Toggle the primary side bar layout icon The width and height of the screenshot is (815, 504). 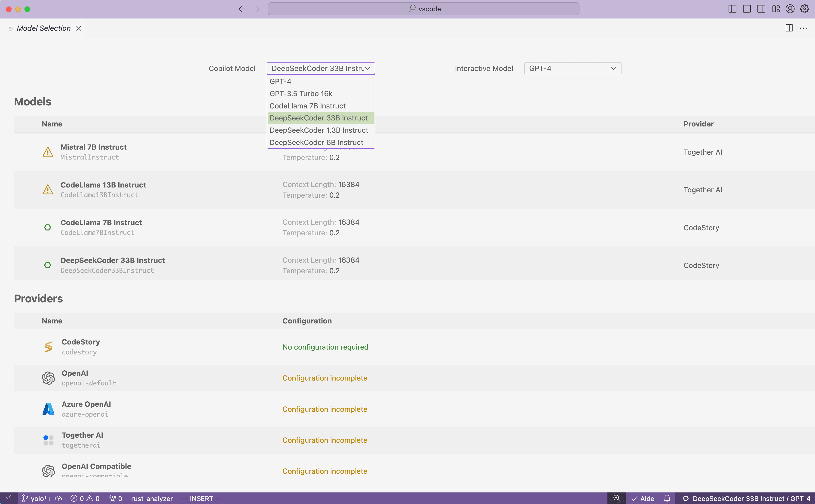(732, 9)
